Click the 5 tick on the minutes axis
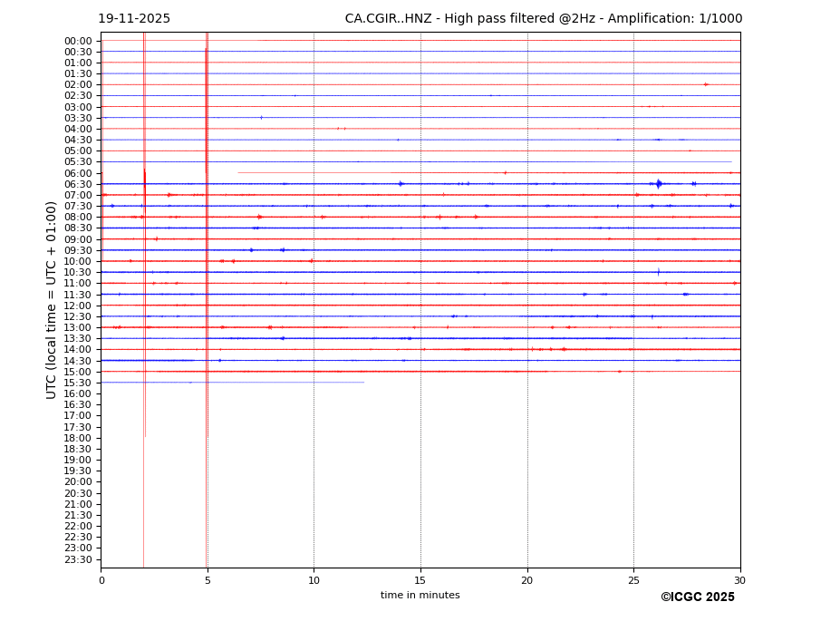840x631 pixels. click(x=208, y=580)
